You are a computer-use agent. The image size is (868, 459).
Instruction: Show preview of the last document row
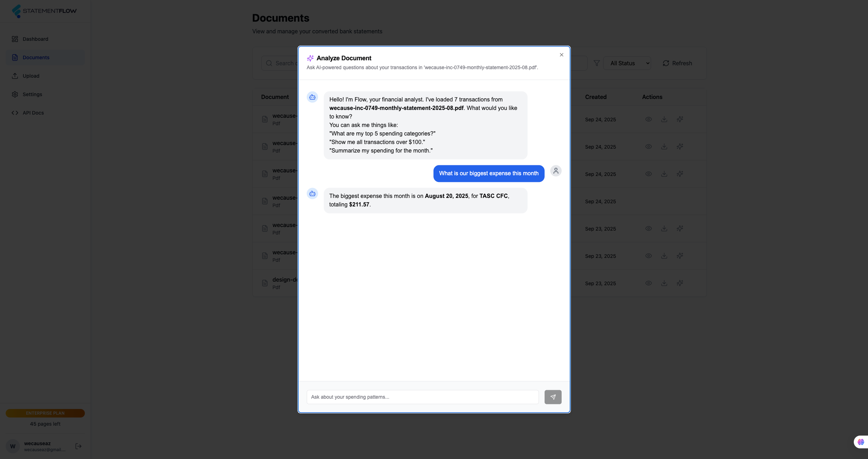(648, 283)
